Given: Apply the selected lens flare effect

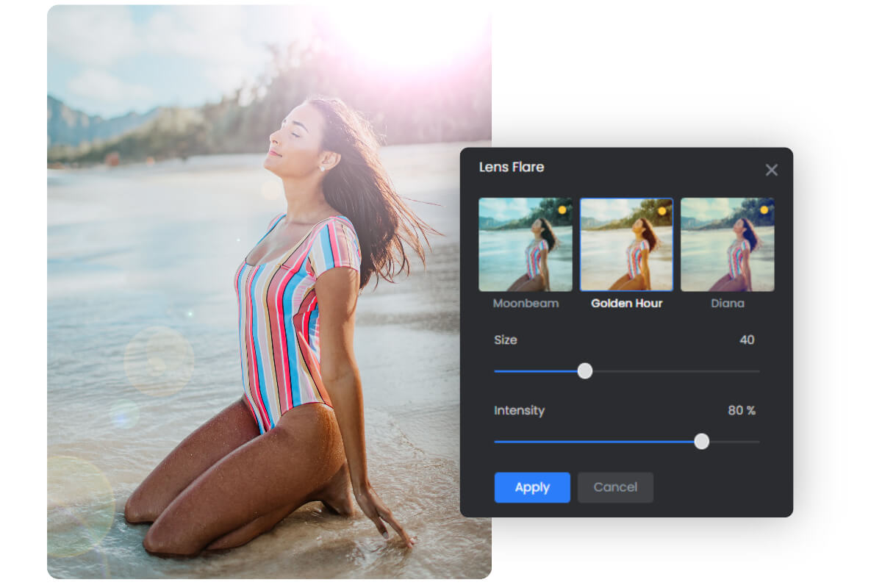Looking at the screenshot, I should 532,487.
